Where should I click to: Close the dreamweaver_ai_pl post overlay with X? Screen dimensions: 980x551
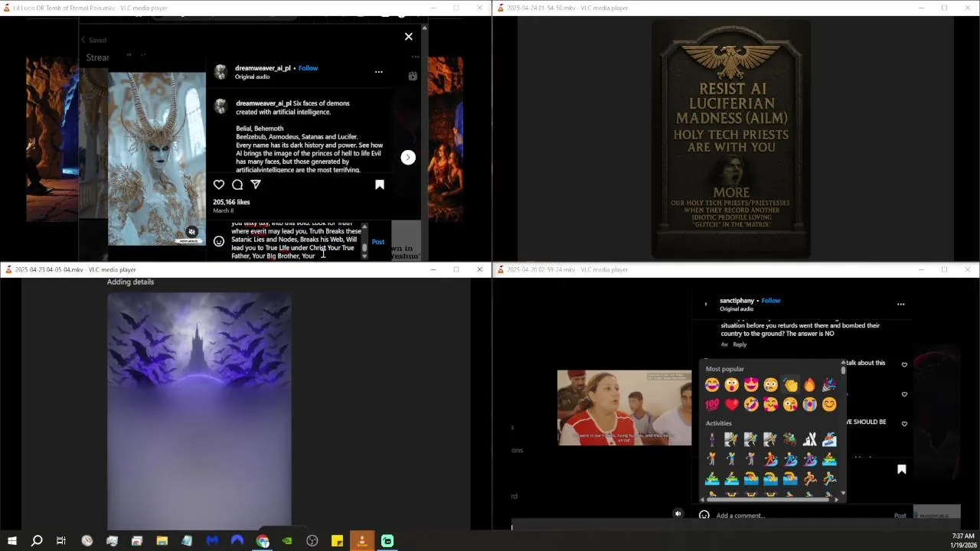(408, 36)
